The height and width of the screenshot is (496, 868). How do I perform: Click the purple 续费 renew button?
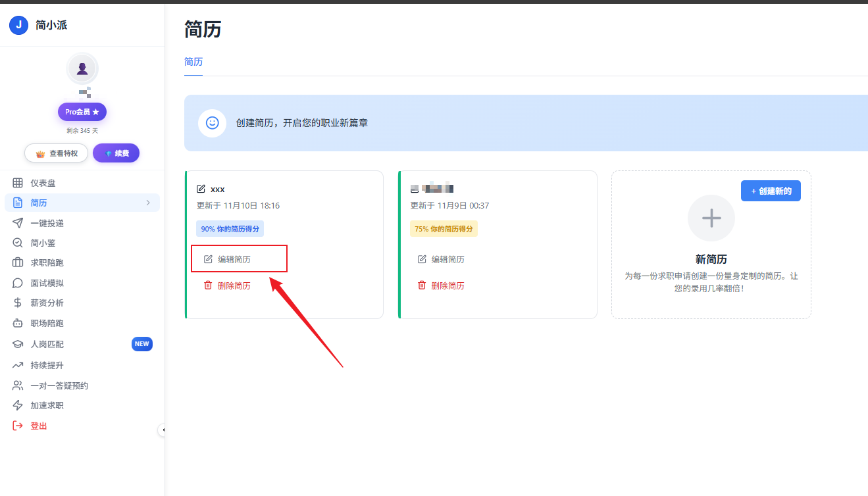[x=116, y=153]
